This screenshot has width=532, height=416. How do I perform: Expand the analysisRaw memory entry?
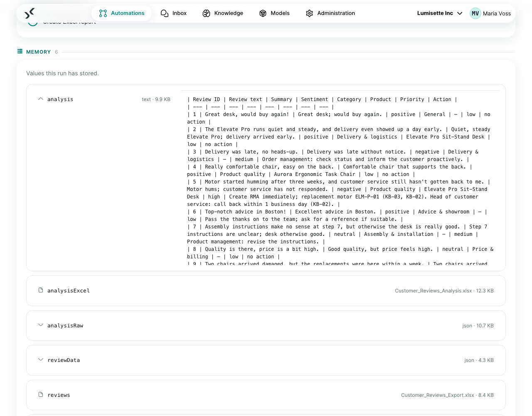[41, 325]
